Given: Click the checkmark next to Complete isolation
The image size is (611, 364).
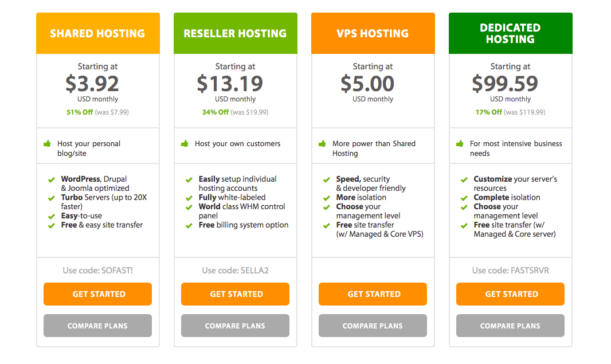Looking at the screenshot, I should coord(464,198).
